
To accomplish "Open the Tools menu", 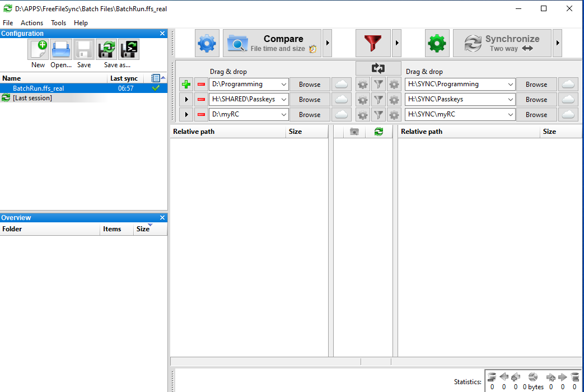I will click(58, 23).
